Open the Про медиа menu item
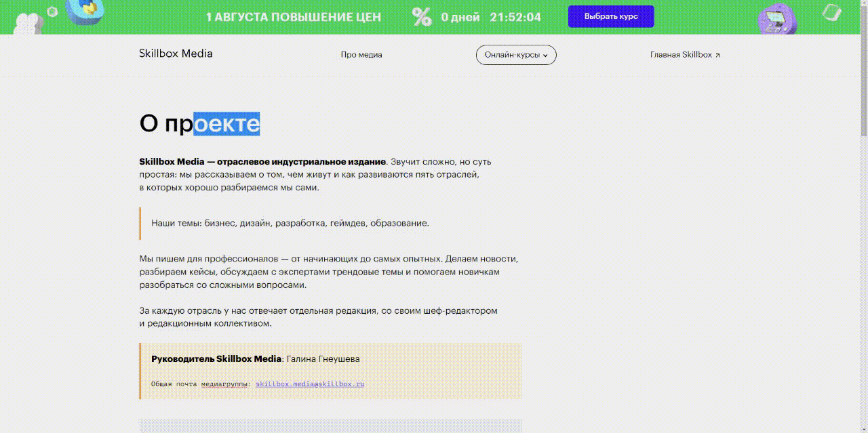The image size is (868, 433). [x=361, y=55]
